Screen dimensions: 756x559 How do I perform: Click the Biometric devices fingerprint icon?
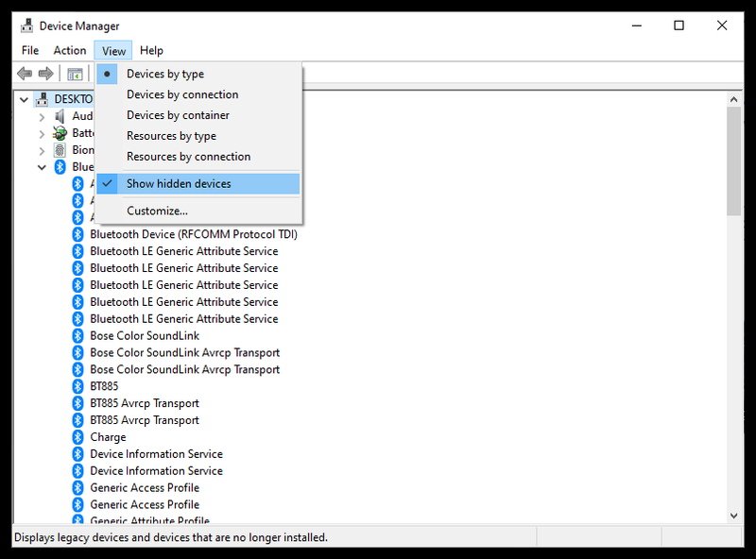(x=60, y=150)
